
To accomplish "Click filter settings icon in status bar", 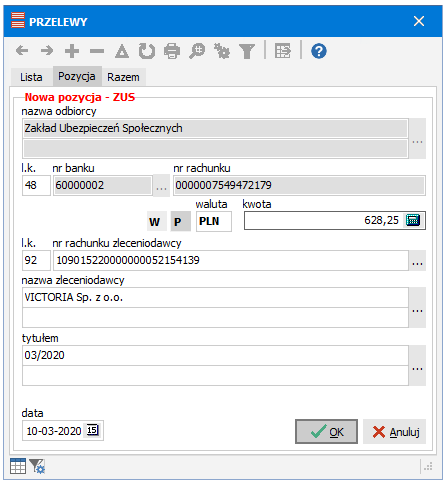I will click(37, 466).
